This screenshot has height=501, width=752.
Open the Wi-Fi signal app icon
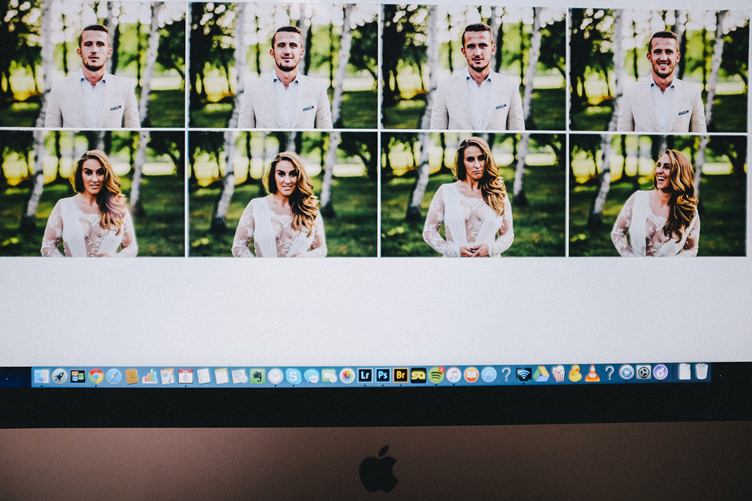pos(524,374)
